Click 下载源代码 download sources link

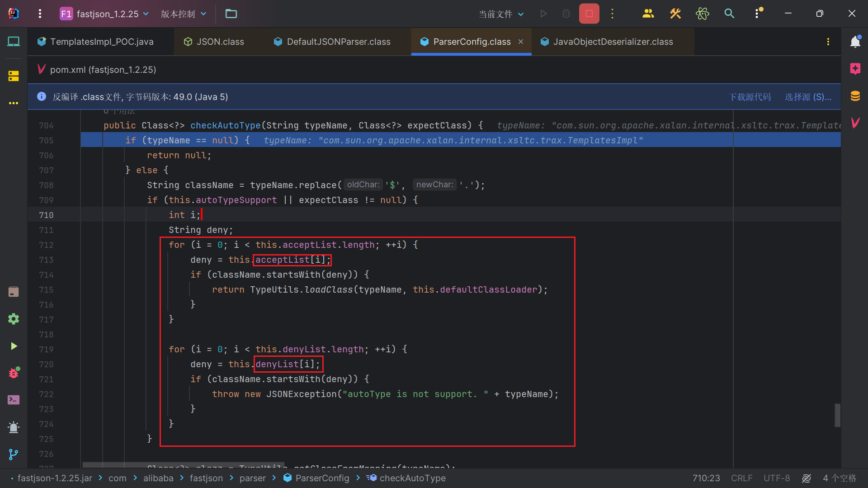[750, 97]
